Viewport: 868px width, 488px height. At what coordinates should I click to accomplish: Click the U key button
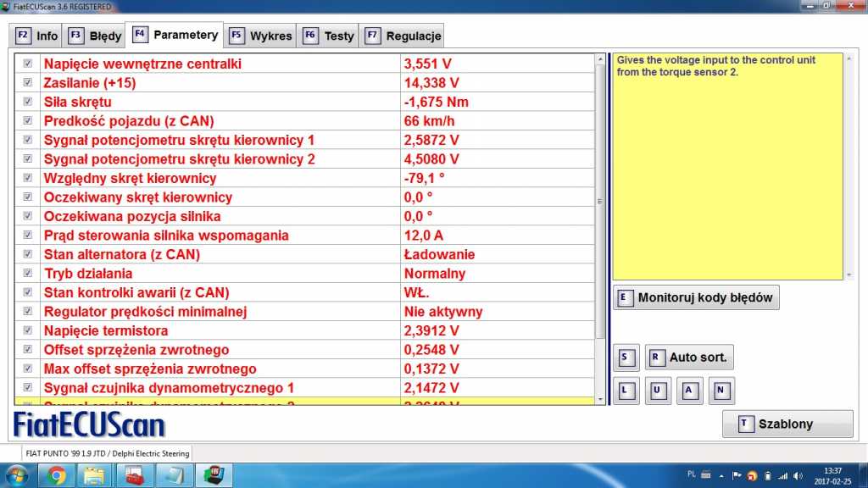[x=658, y=391]
